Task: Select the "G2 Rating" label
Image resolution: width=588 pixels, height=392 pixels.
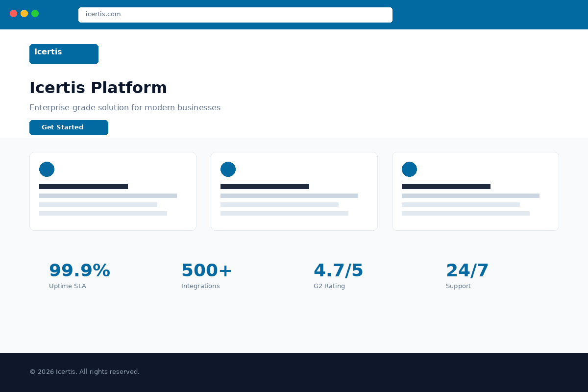Action: pos(329,286)
